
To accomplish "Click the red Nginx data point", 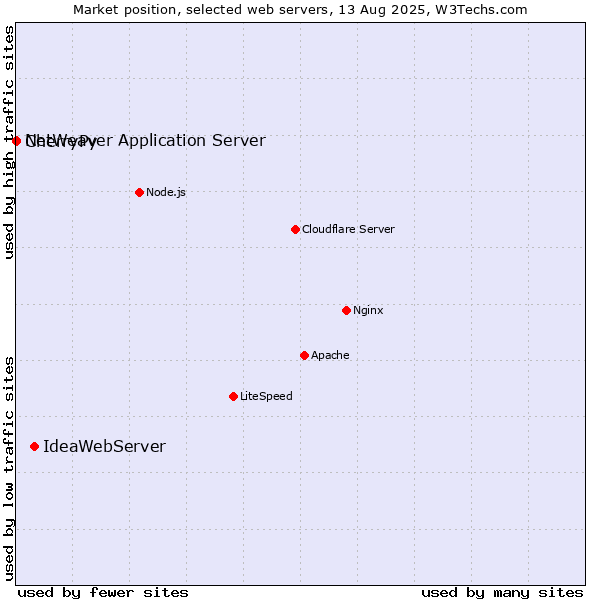I will point(346,310).
